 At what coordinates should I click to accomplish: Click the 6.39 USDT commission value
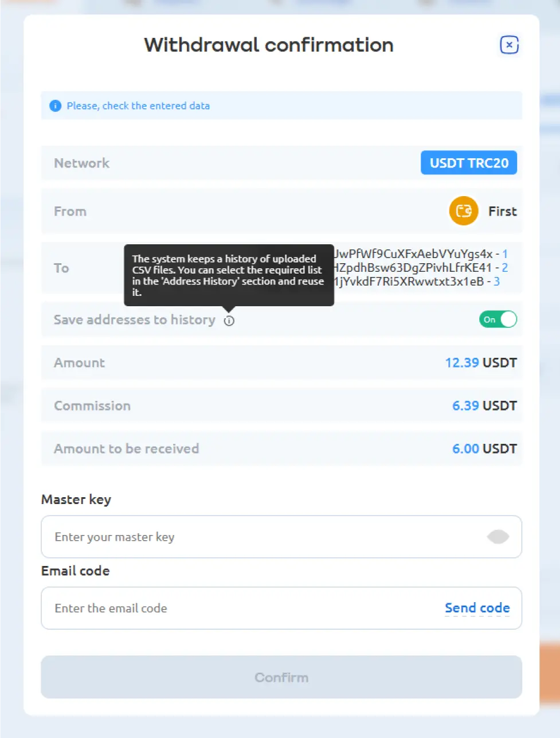(x=484, y=405)
